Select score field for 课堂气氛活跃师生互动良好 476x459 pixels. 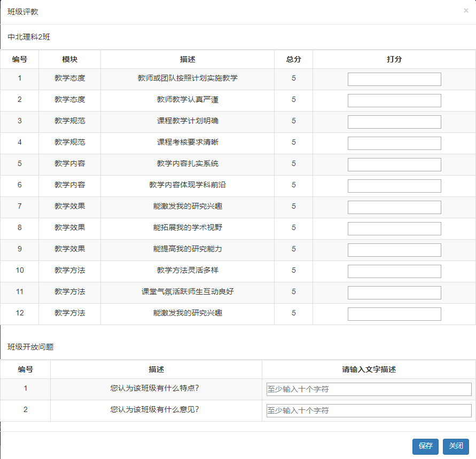click(394, 292)
